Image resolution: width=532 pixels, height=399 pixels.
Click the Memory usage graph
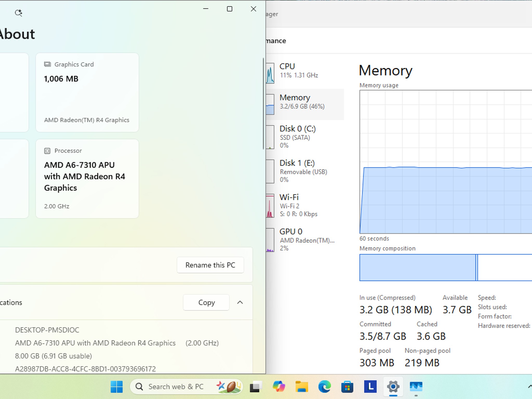coord(446,162)
